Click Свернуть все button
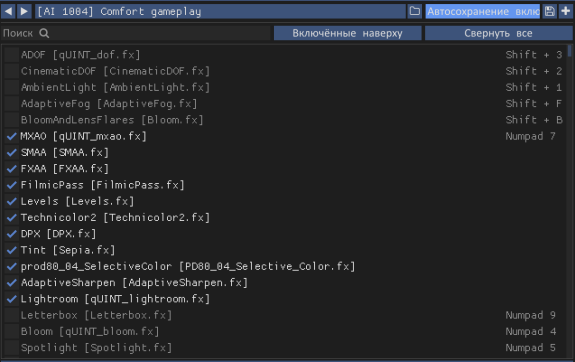Image resolution: width=575 pixels, height=362 pixels. point(498,33)
